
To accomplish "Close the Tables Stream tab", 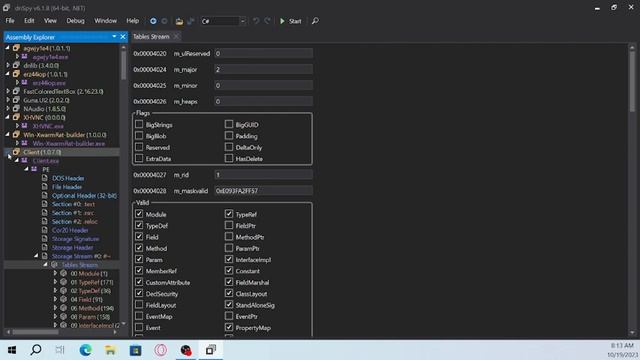I will click(x=176, y=37).
